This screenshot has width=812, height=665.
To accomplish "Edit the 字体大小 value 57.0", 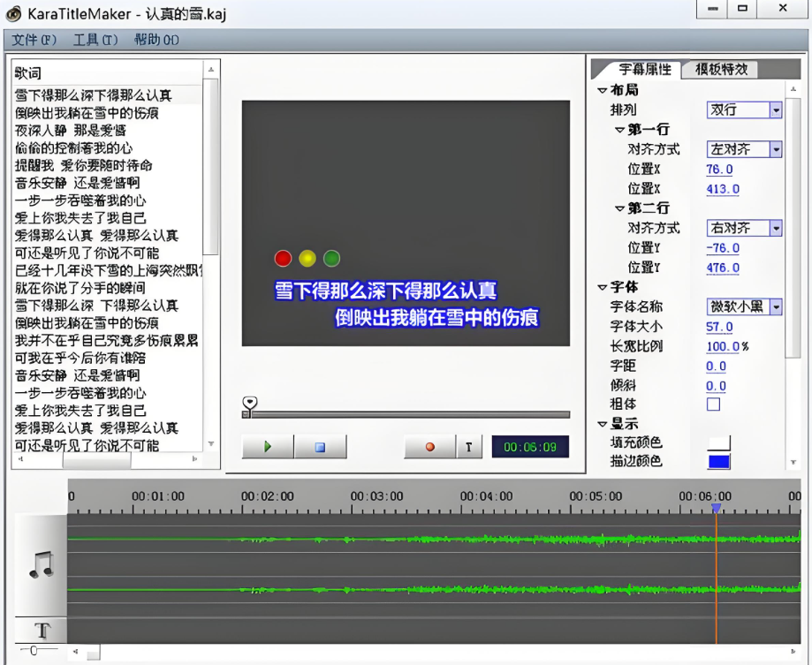I will (x=719, y=327).
